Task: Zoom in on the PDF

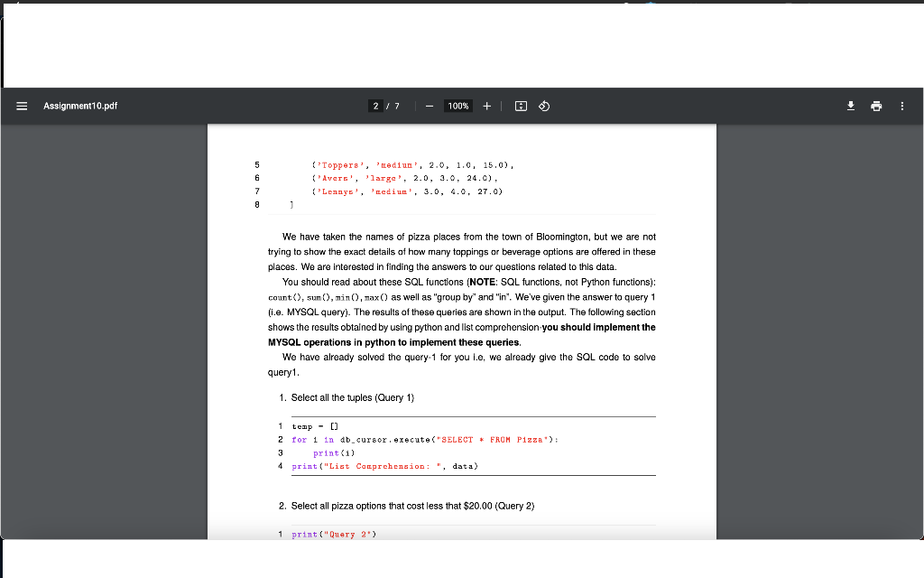Action: [x=486, y=106]
